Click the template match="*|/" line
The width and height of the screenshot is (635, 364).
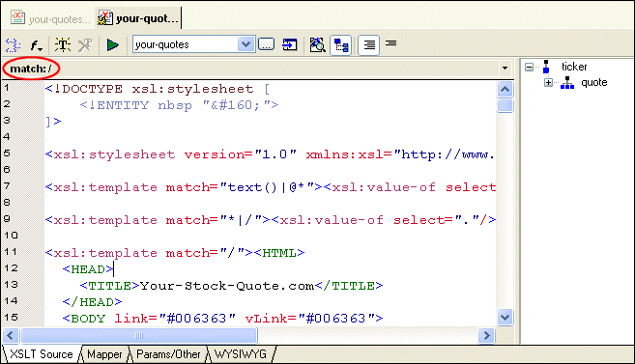coord(270,220)
